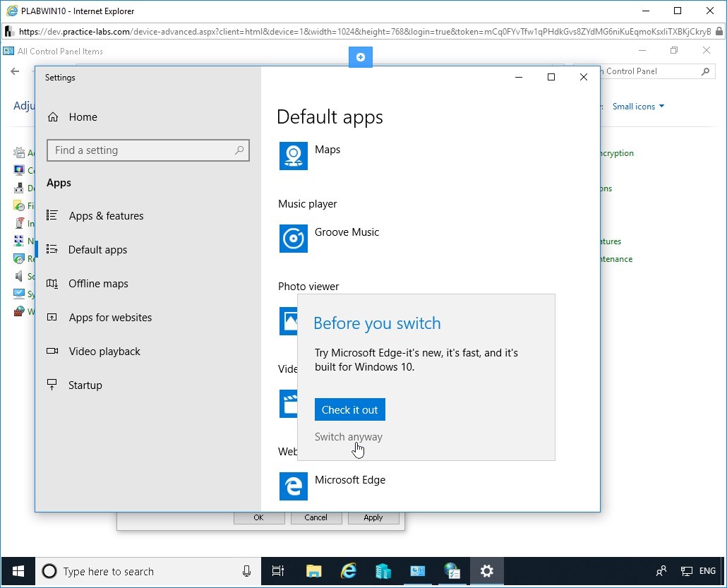Click the Home icon in Settings sidebar
This screenshot has height=588, width=727.
pyautogui.click(x=53, y=117)
